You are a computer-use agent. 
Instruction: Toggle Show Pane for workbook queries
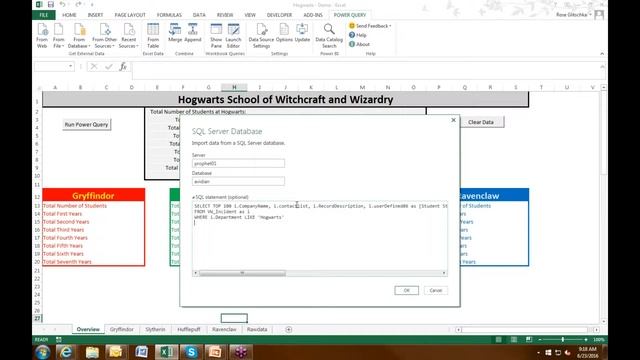tap(216, 36)
